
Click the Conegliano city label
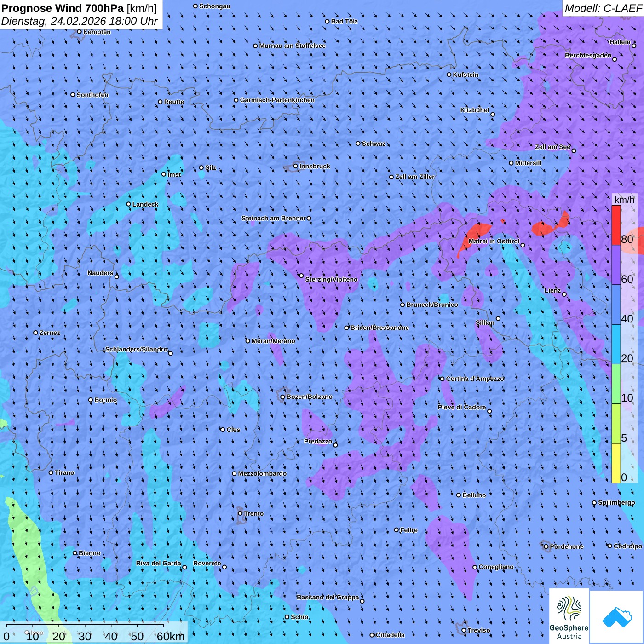pyautogui.click(x=496, y=567)
